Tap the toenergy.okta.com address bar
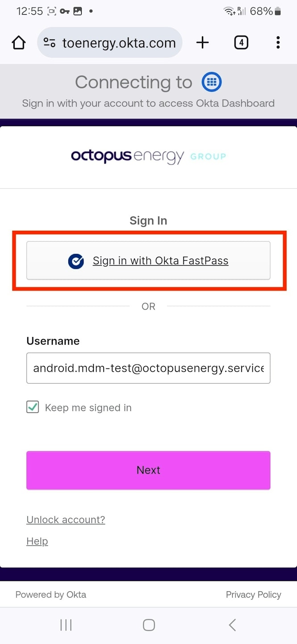The width and height of the screenshot is (297, 644). [119, 43]
